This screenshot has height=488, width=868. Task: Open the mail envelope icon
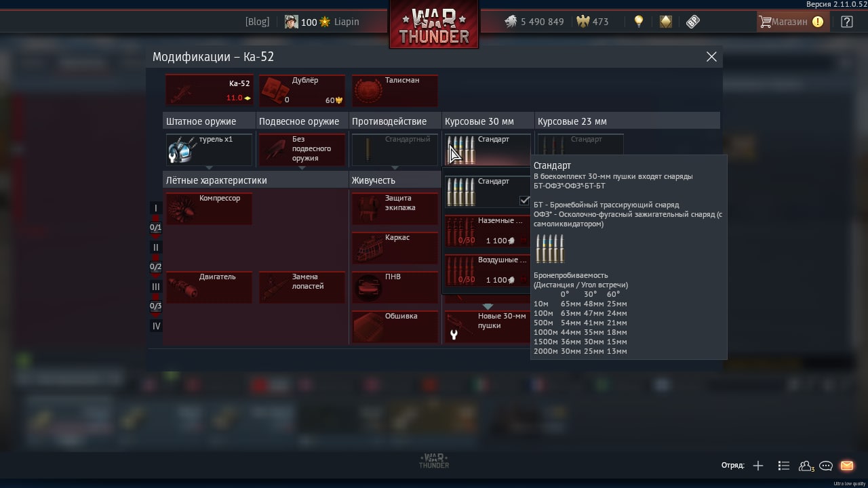(x=847, y=466)
